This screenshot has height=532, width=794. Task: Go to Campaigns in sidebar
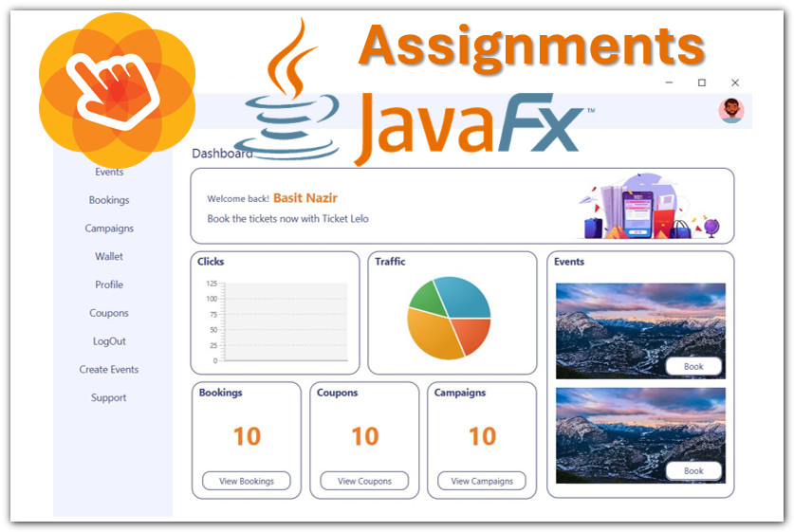[109, 229]
